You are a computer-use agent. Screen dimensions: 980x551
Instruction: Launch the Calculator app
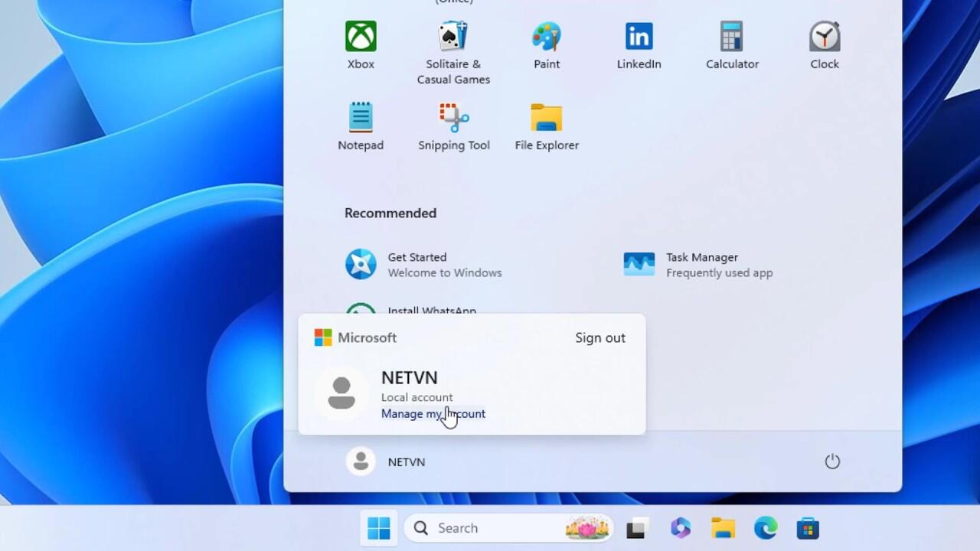point(732,46)
